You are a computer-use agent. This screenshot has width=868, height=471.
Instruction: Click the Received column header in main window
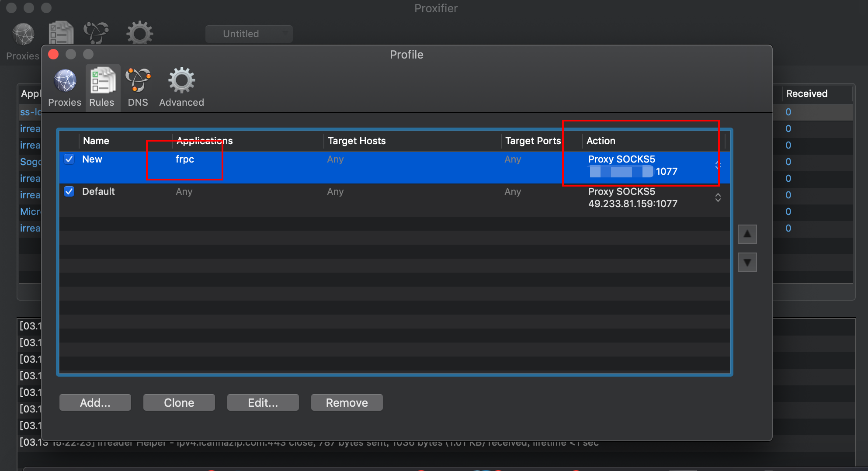tap(807, 94)
